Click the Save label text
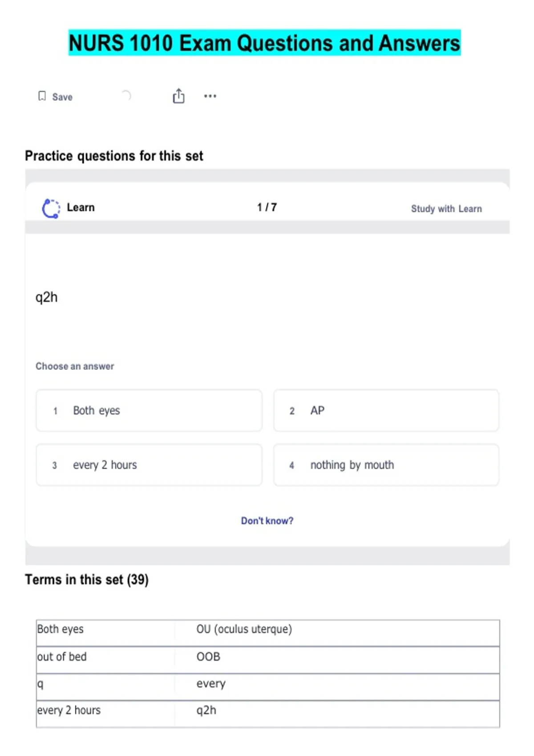534x756 pixels. (62, 97)
